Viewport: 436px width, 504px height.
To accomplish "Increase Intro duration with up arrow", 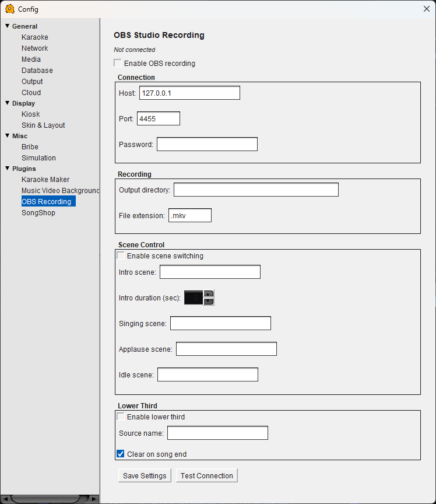I will coord(209,294).
